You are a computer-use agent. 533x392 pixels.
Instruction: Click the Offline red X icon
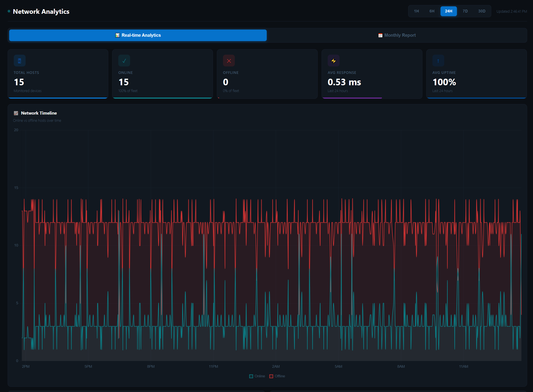click(x=229, y=61)
